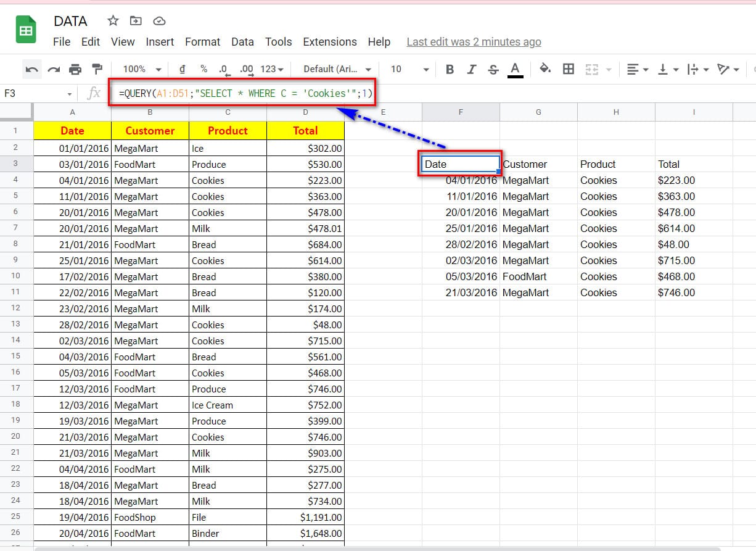The height and width of the screenshot is (551, 756).
Task: Expand the 123 number format dropdown
Action: [272, 69]
